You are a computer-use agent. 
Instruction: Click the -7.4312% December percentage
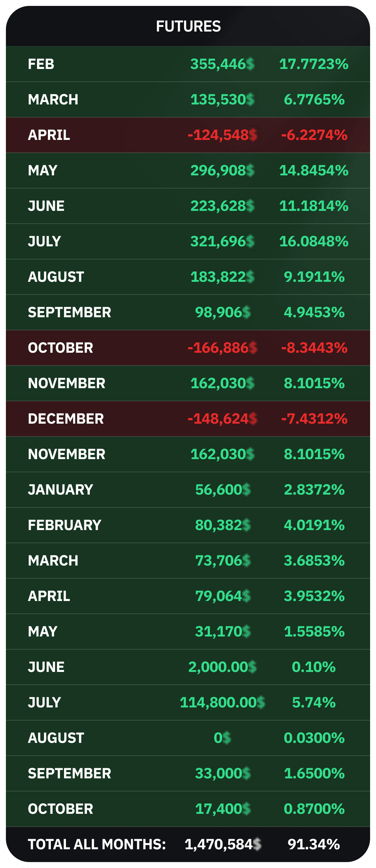(314, 419)
